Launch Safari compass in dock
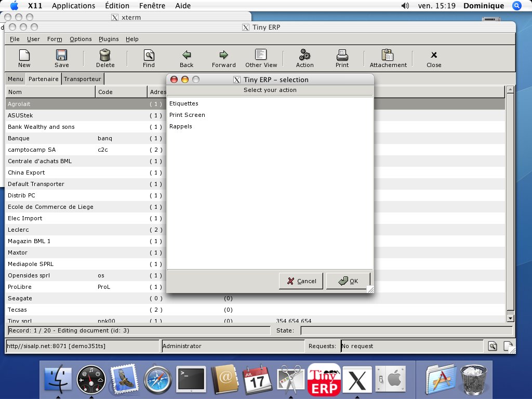532x399 pixels. coord(157,379)
